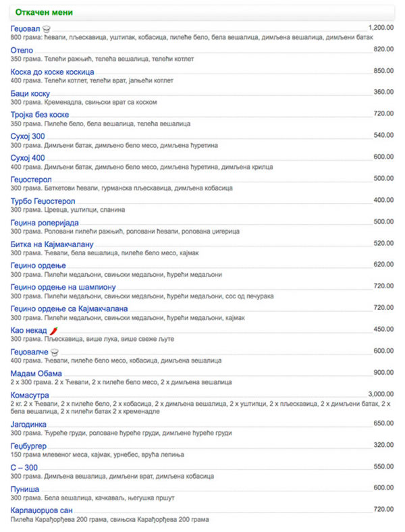Screen dimensions: 405x532
Task: Click the Гецина ролеријада link
Action: pos(45,223)
